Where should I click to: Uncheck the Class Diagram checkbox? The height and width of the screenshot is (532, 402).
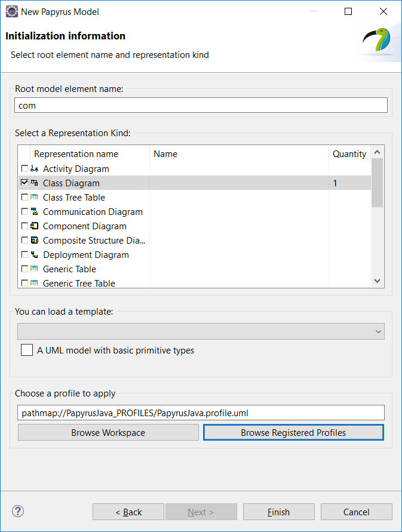(24, 183)
